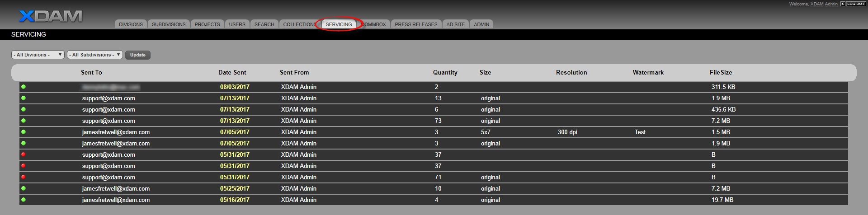
Task: Go to the Projects tab
Action: pos(207,24)
